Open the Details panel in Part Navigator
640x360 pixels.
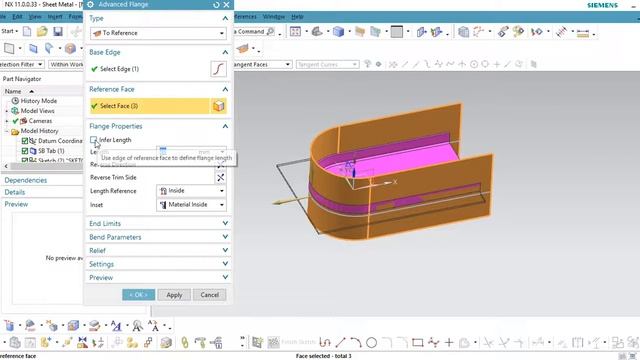(x=15, y=192)
